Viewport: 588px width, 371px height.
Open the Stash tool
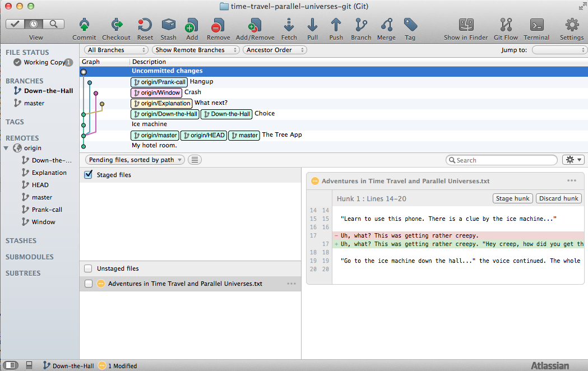point(168,25)
